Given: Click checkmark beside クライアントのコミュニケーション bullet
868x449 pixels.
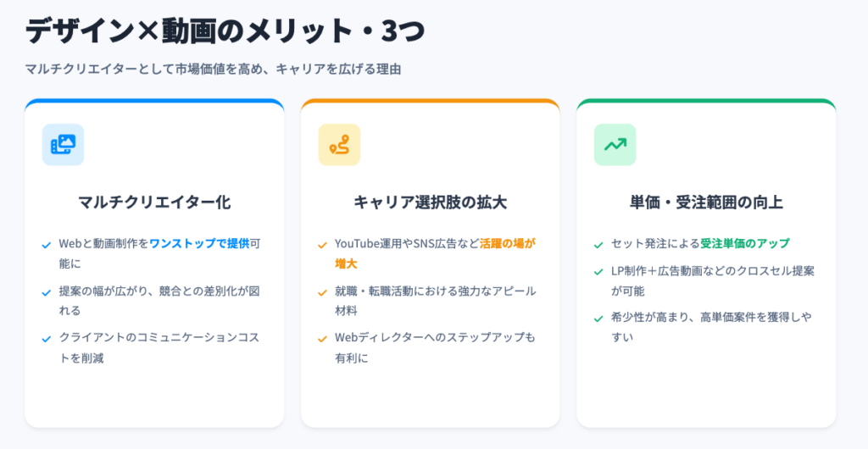Looking at the screenshot, I should pos(47,339).
